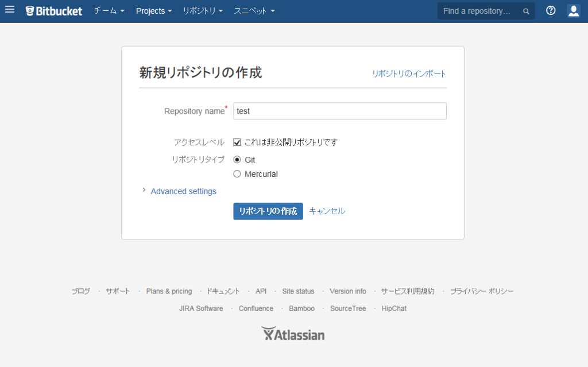Select the Git repository type
588x367 pixels.
pos(237,160)
